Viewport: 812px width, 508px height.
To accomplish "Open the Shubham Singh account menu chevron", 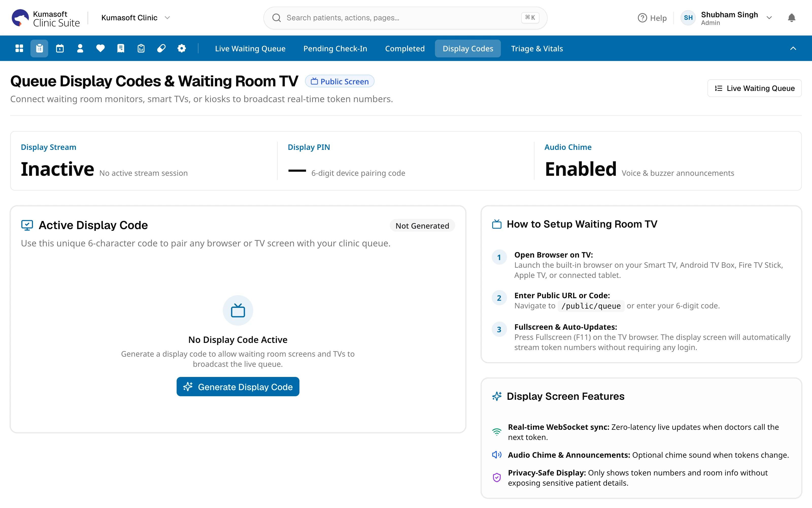I will [x=769, y=18].
